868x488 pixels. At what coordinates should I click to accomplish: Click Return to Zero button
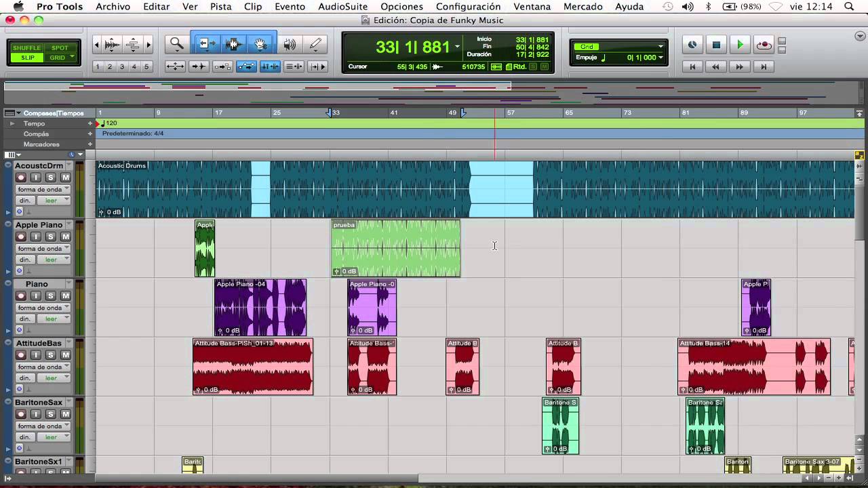click(692, 66)
